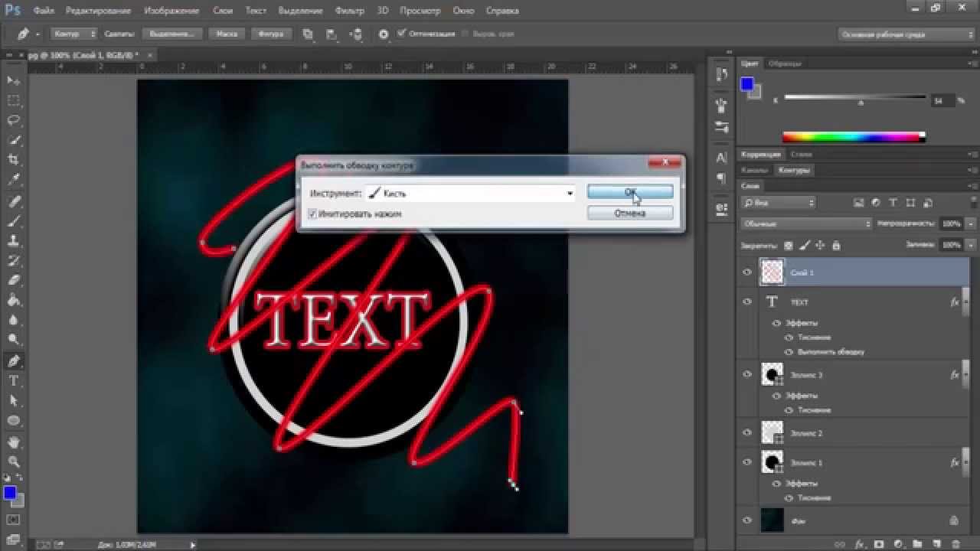Select the Lasso tool

point(14,120)
